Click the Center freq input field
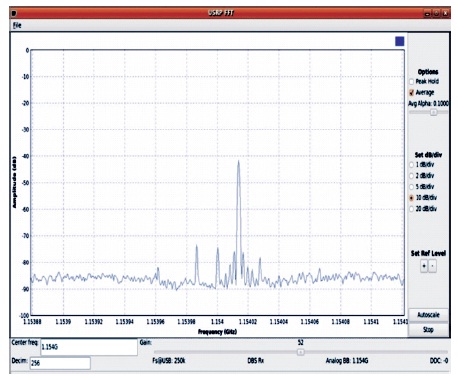Screen dimensions: 458x379 89,347
